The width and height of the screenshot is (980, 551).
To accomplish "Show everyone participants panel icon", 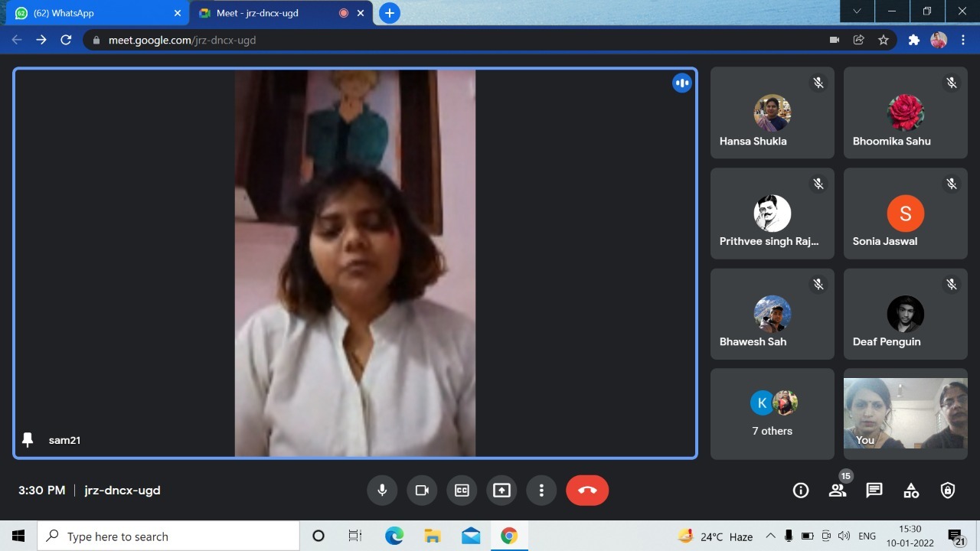I will (838, 491).
